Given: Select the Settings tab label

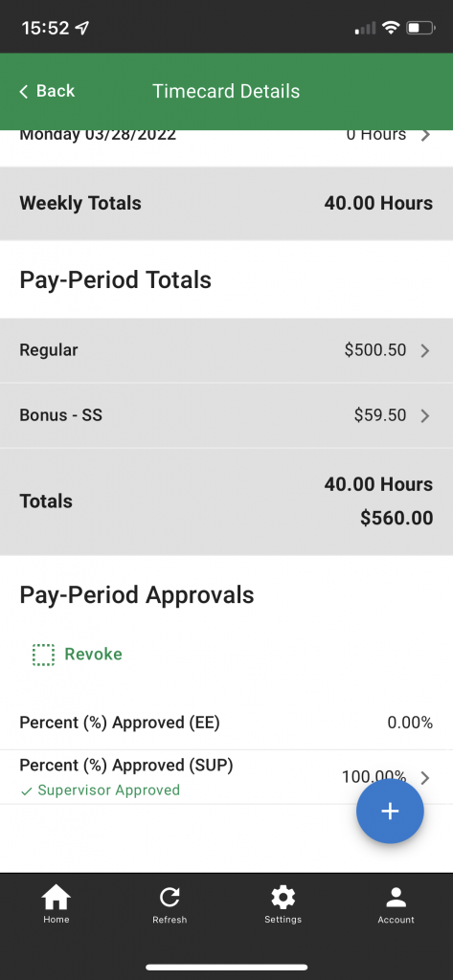Looking at the screenshot, I should pos(283,920).
